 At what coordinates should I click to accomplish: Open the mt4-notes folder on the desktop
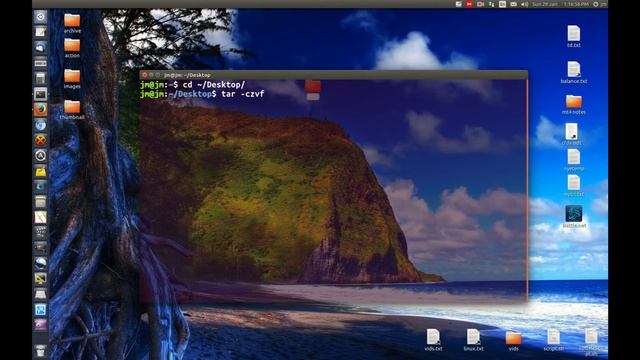click(x=573, y=104)
